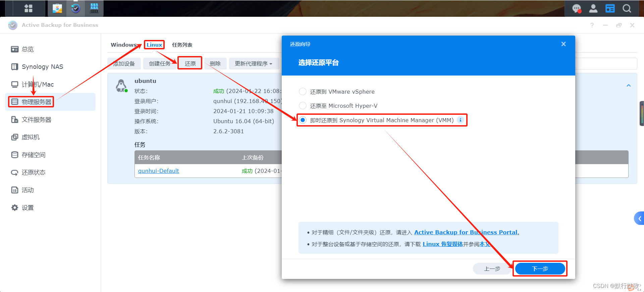The image size is (644, 292).
Task: Collapse the ubuntu device details chevron
Action: coord(629,86)
